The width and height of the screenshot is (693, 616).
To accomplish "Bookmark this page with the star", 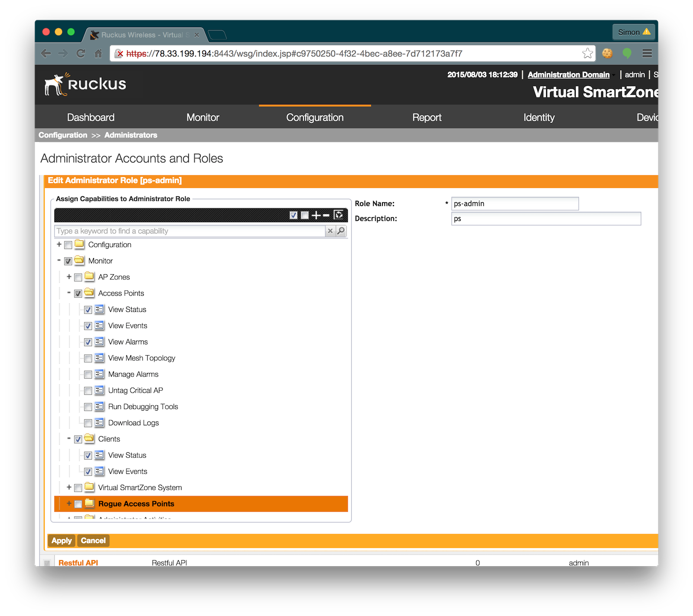I will click(587, 53).
